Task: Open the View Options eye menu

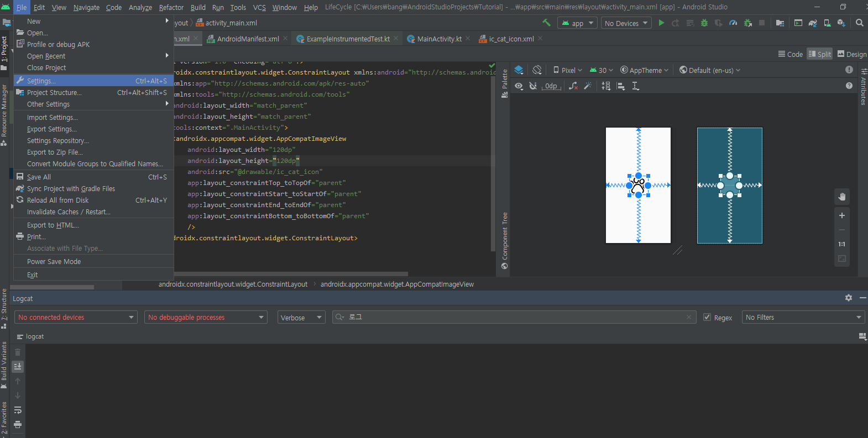Action: point(519,86)
